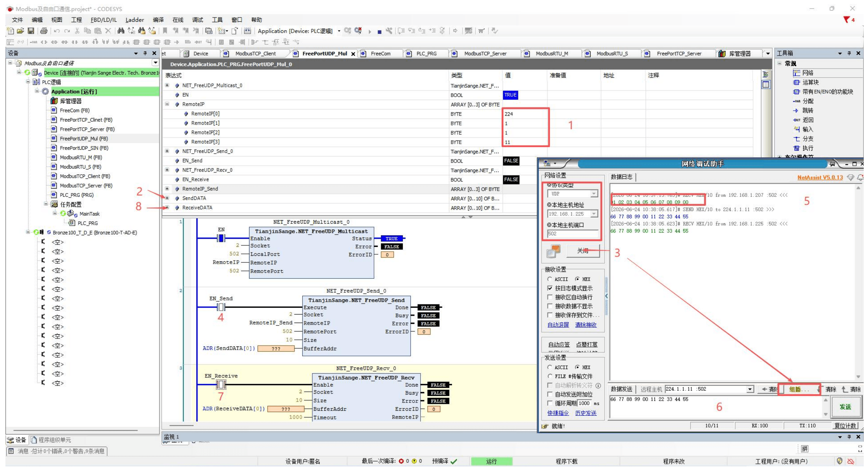Toggle the bookmark flag toolbar icon
Image resolution: width=868 pixels, height=469 pixels.
coord(165,31)
